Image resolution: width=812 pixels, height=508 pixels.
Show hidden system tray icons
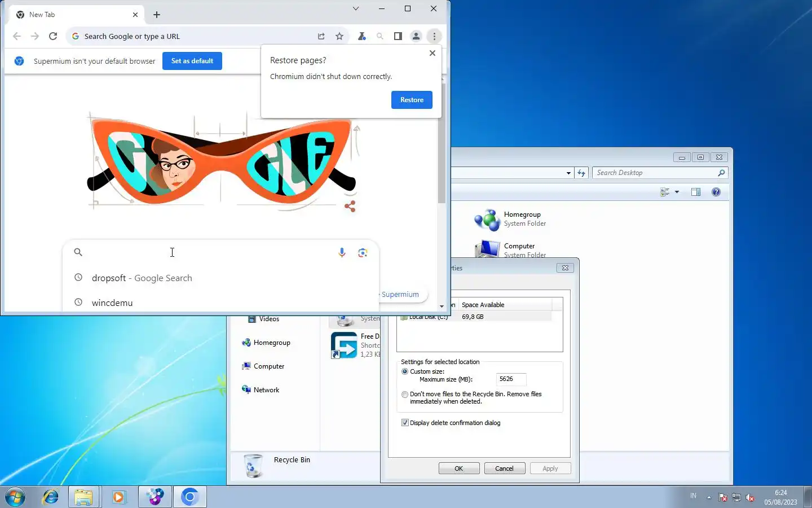click(x=709, y=497)
